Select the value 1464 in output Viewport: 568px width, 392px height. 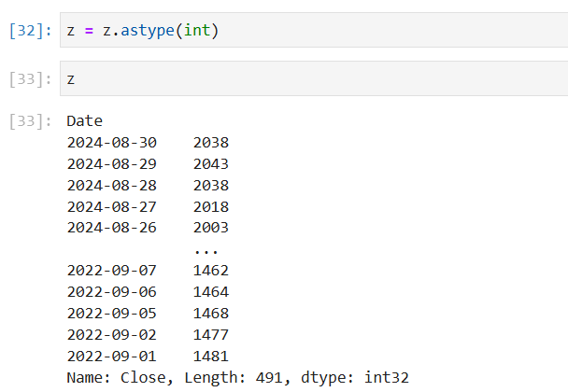pyautogui.click(x=211, y=292)
